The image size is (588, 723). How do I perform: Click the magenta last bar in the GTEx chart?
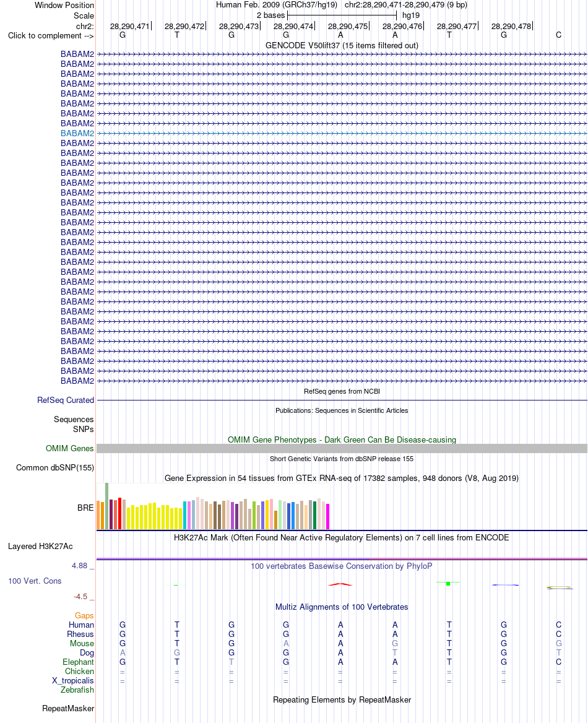click(x=328, y=516)
